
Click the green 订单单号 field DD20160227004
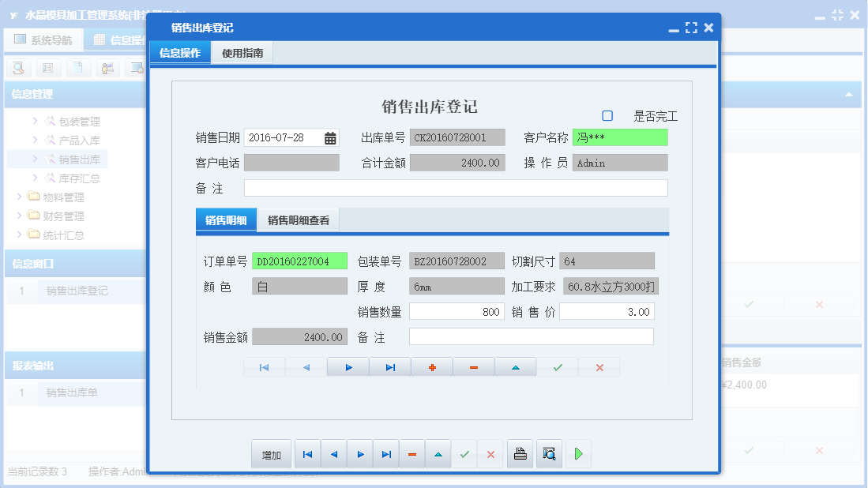tap(299, 259)
